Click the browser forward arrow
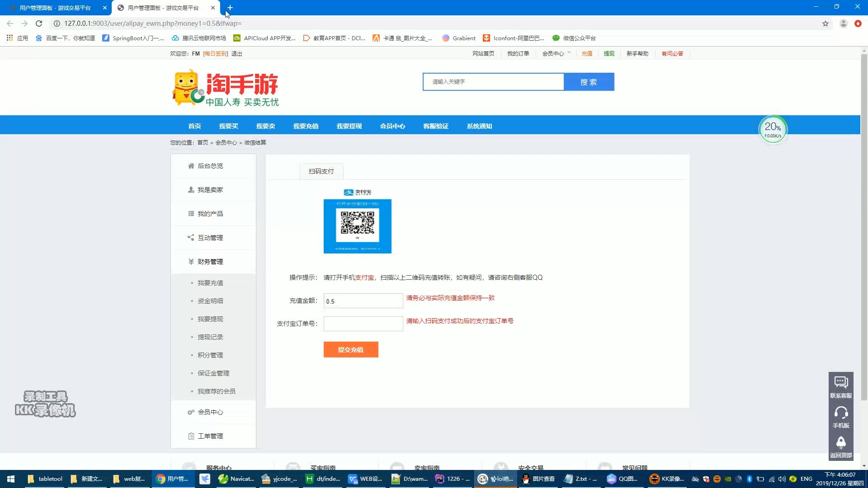Screen dimensions: 868x488 (x=24, y=23)
